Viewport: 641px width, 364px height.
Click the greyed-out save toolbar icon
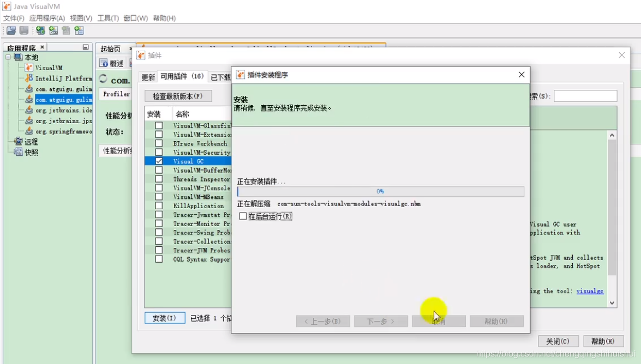click(x=24, y=30)
